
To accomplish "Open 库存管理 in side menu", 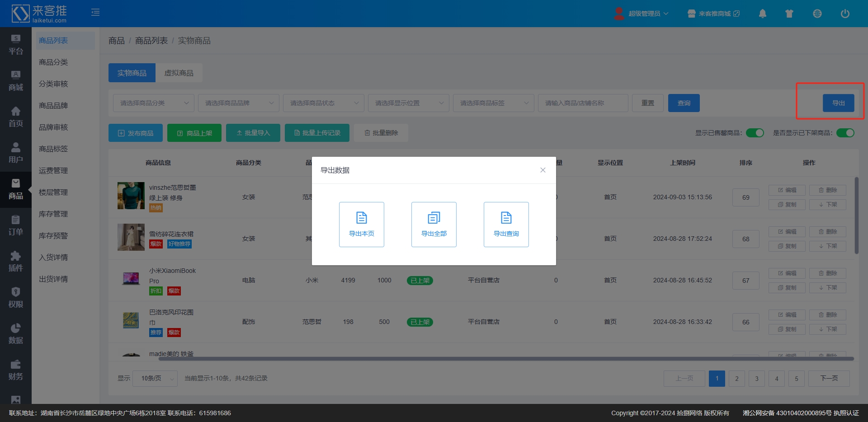I will point(53,214).
